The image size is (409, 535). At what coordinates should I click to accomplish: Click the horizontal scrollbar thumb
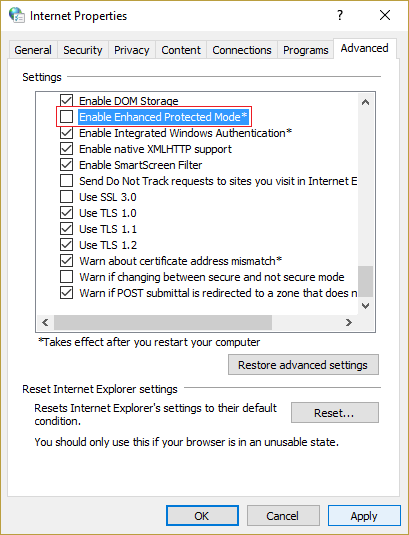(163, 322)
